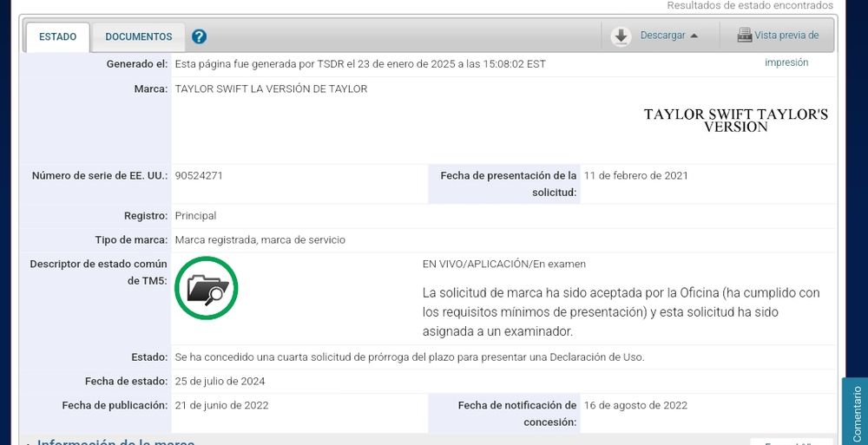Click the Fecha de publicación label
Screen dimensions: 868x445
tap(115, 405)
